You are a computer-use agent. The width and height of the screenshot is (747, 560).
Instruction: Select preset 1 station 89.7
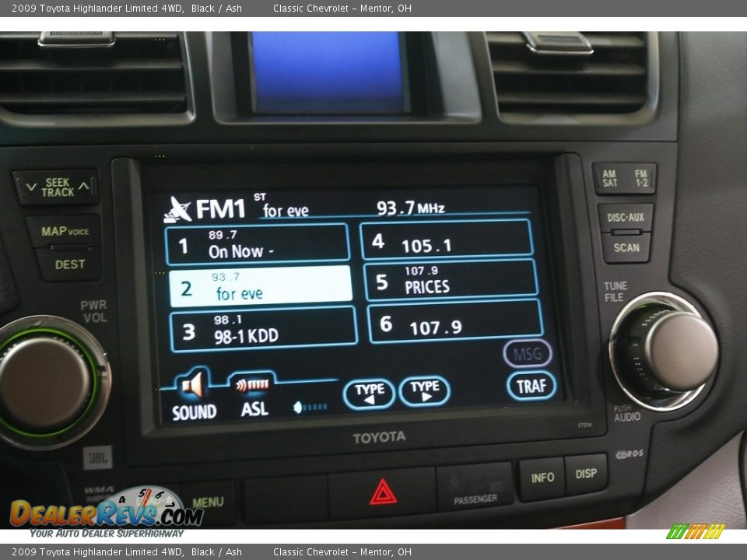258,243
